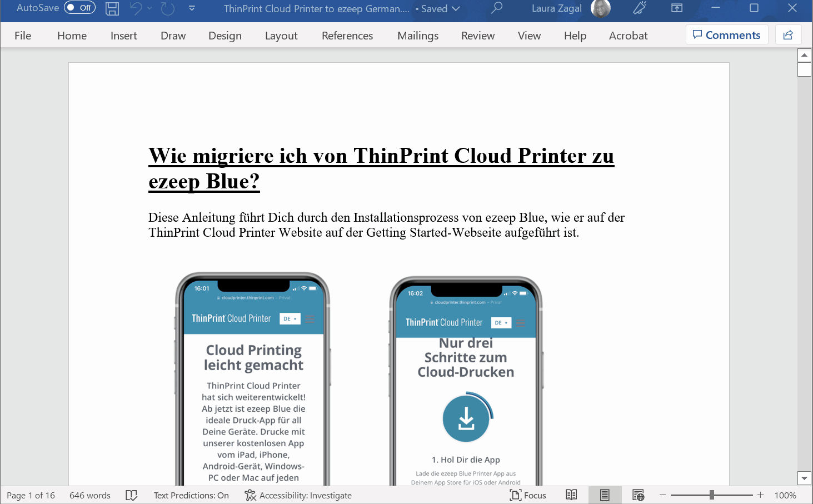This screenshot has height=504, width=813.
Task: Open Ribbon Display Options icon
Action: (x=677, y=8)
